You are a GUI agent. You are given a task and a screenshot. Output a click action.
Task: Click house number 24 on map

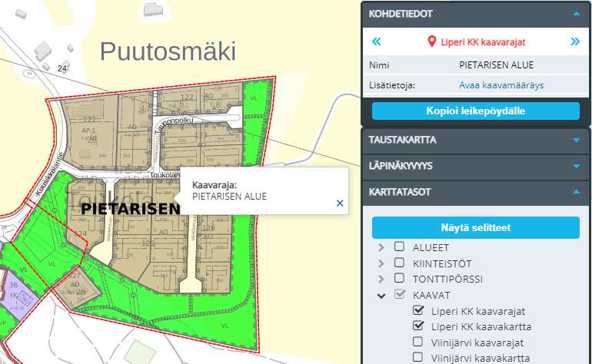point(62,68)
